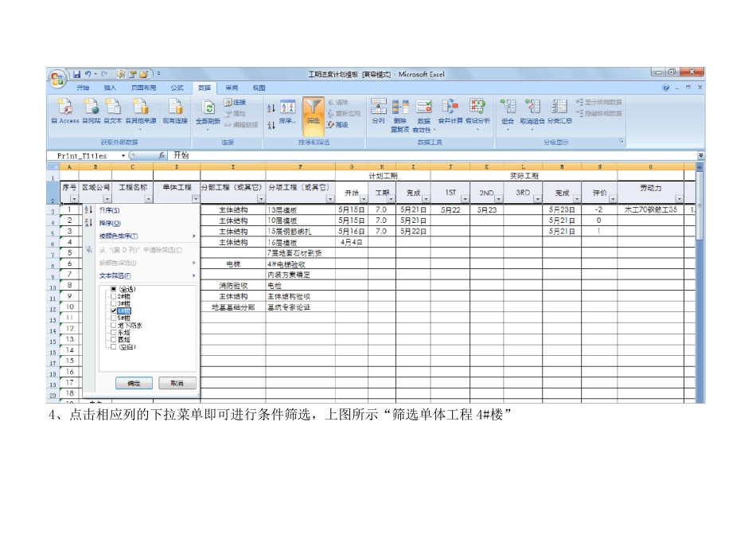Click the formula bar containing 开始

point(432,155)
